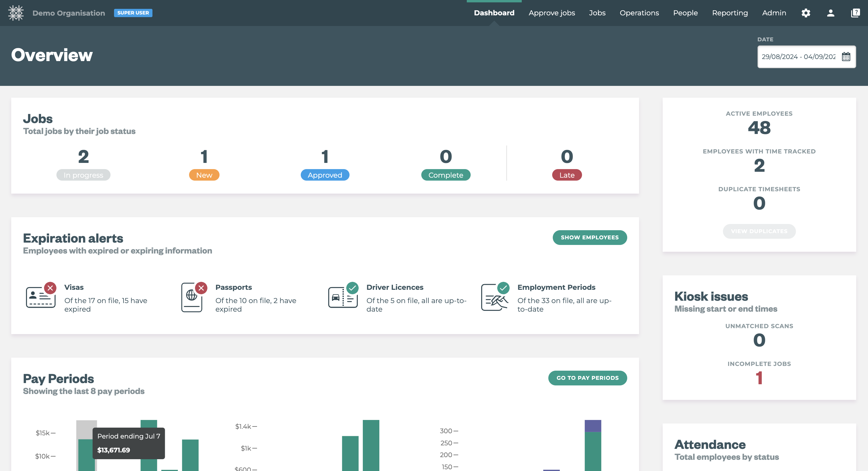Click the Passports icon
Screen dimensions: 868x471
[x=192, y=297]
